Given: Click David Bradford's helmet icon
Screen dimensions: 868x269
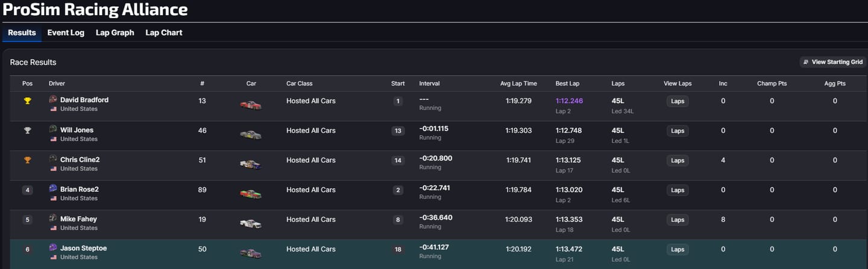Looking at the screenshot, I should click(x=53, y=100).
